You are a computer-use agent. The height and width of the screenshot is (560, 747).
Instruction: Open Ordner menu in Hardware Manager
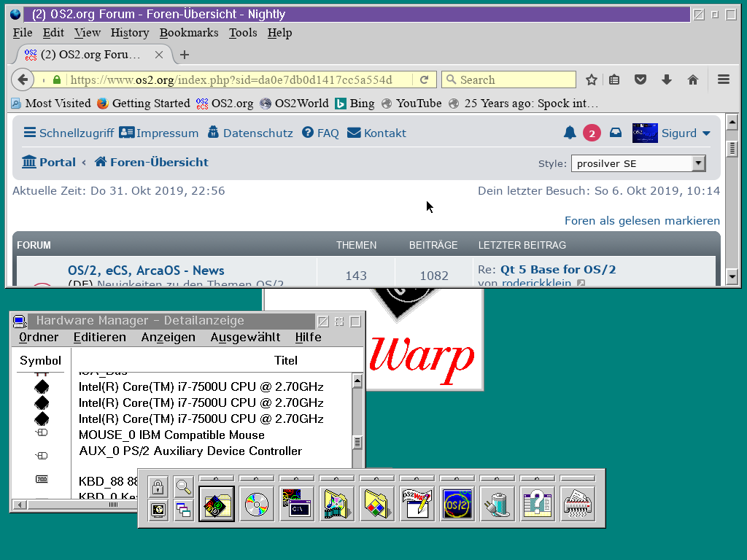[x=39, y=337]
